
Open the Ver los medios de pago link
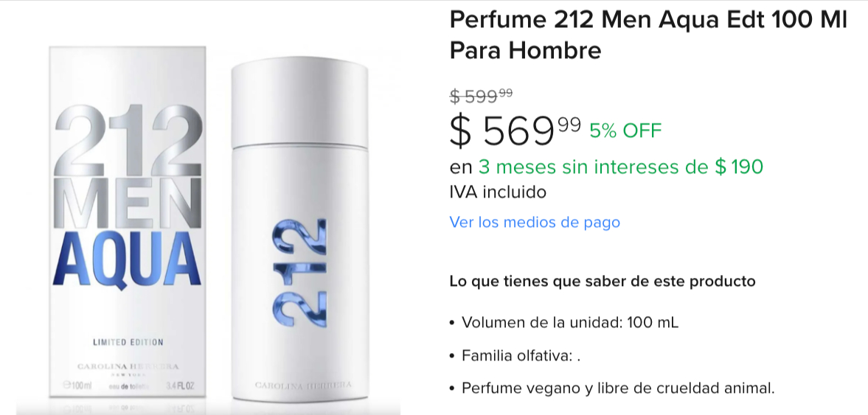pyautogui.click(x=534, y=222)
